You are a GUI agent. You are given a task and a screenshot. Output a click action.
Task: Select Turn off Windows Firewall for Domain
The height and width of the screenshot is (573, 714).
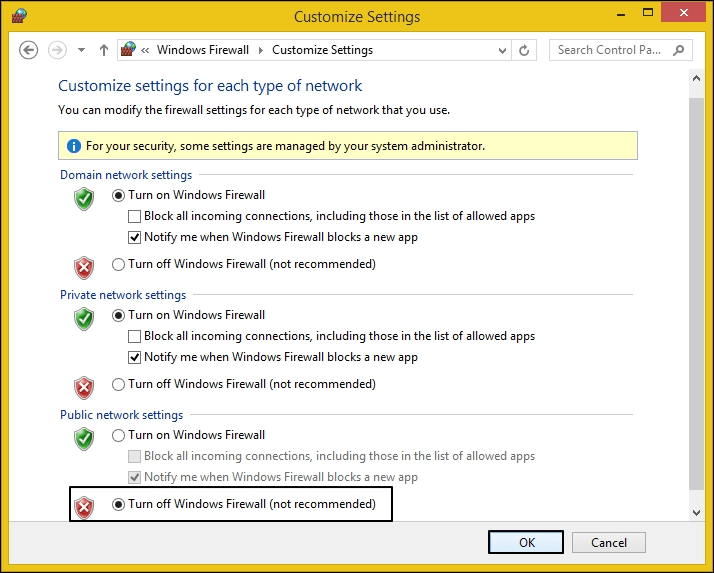tap(244, 264)
